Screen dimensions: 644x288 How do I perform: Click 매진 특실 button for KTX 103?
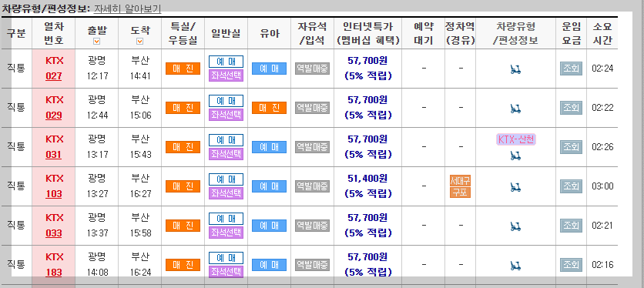pyautogui.click(x=183, y=186)
